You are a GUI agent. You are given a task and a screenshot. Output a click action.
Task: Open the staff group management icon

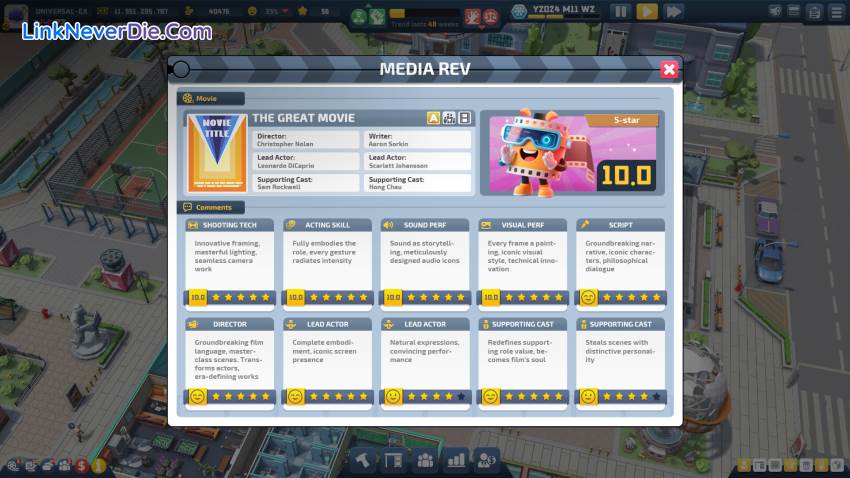[425, 461]
